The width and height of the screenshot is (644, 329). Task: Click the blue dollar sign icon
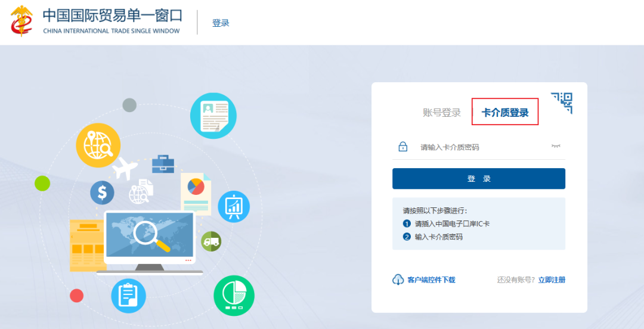(x=103, y=193)
